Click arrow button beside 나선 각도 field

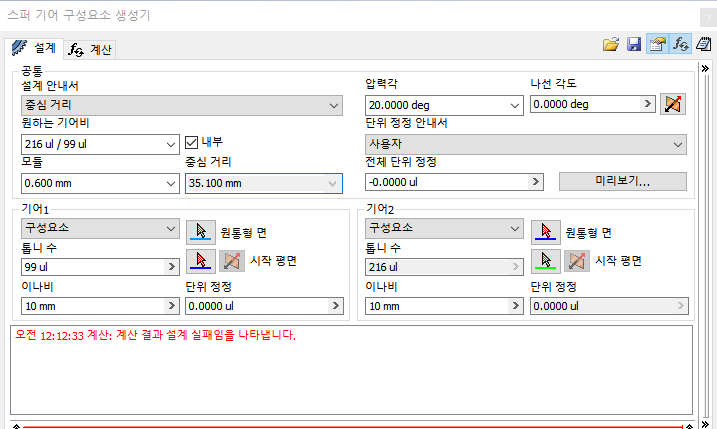pyautogui.click(x=646, y=104)
